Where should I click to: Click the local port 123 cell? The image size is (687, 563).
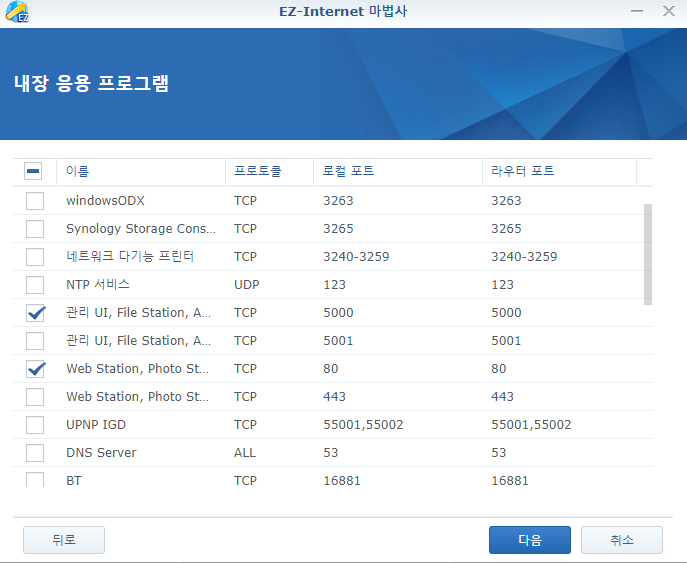click(334, 285)
